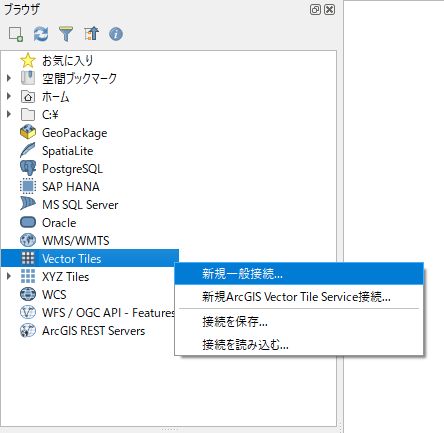Click the Oracle database icon

[x=28, y=222]
